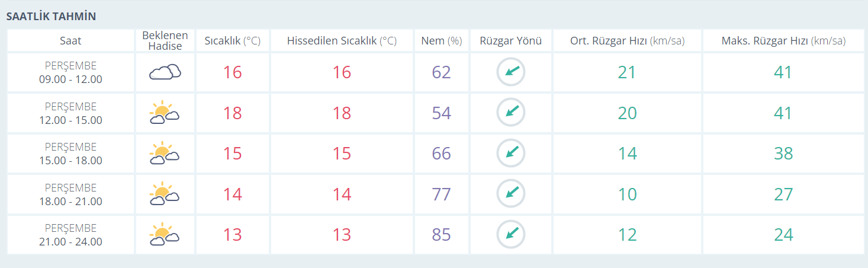
Task: Click the cloudy icon for 09.00 - 12.00
Action: click(165, 72)
